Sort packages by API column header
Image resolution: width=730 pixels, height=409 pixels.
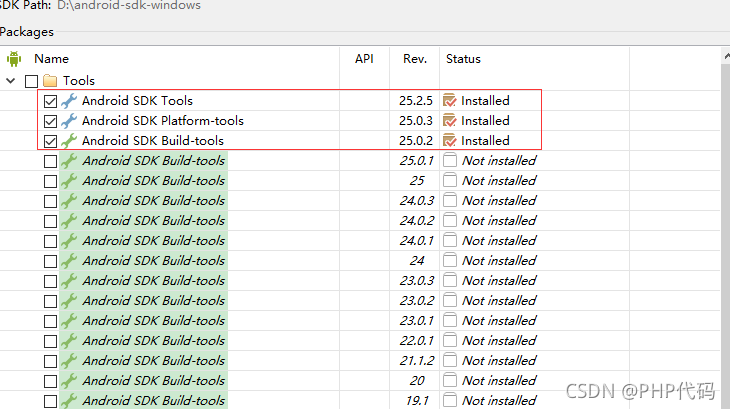click(364, 59)
